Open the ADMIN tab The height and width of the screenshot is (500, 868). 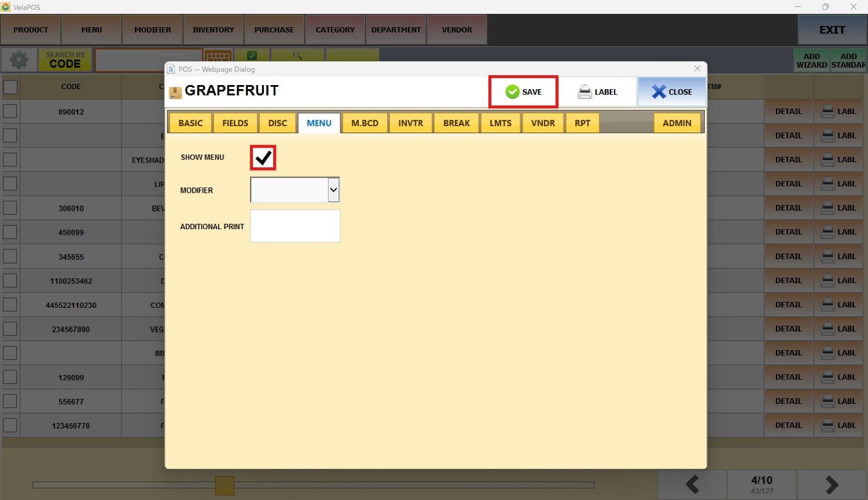676,123
